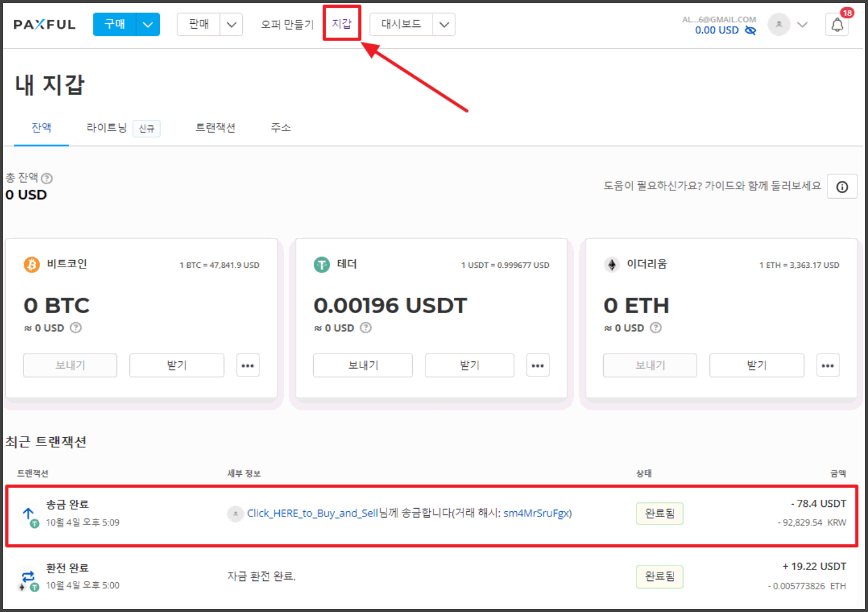Open more options for the Bitcoin wallet
Image resolution: width=868 pixels, height=612 pixels.
coord(248,365)
